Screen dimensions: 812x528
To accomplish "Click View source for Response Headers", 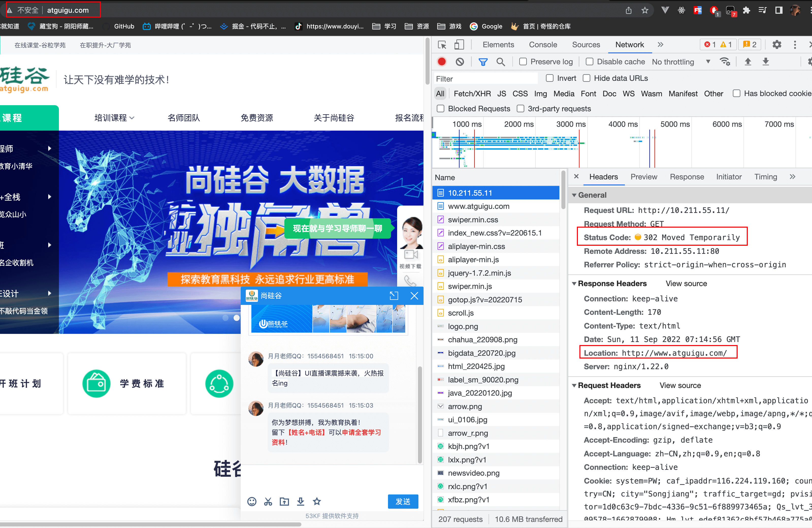I will pyautogui.click(x=686, y=284).
